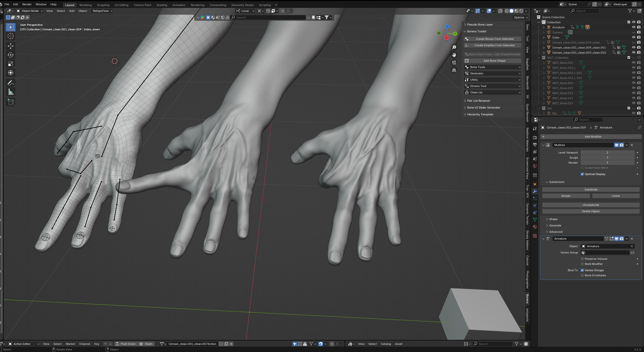Screen dimensions: 644x352
Task: Click the Vertex Group input field
Action: 605,253
